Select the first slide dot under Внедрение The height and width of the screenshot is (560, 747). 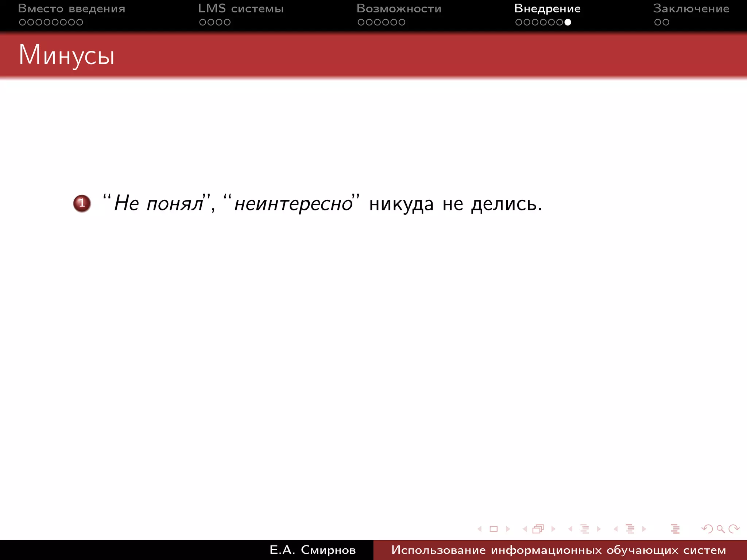coord(519,22)
